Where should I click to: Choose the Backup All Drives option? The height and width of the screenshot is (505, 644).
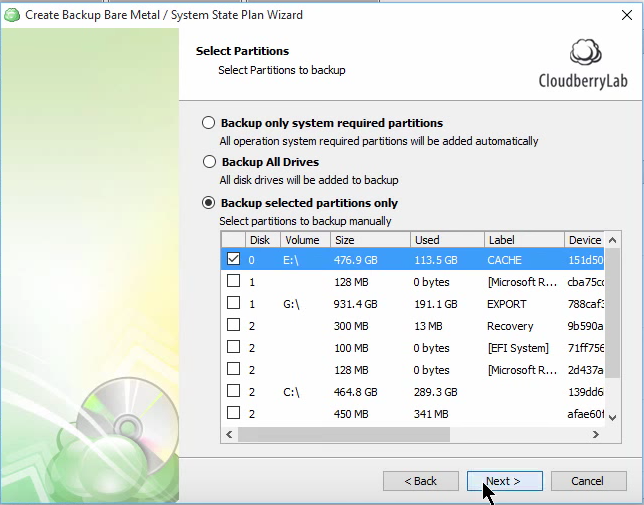(x=209, y=162)
